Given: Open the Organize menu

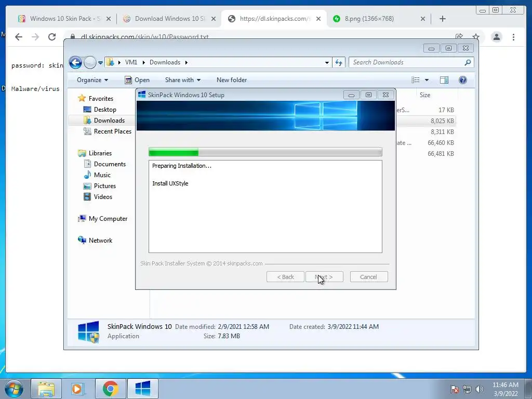Looking at the screenshot, I should coord(92,80).
